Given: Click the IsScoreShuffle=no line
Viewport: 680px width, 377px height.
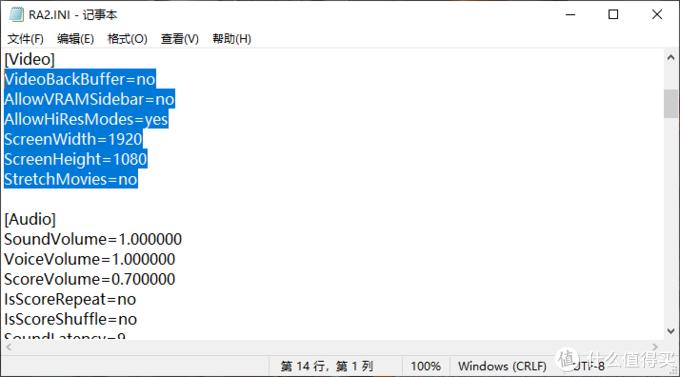Looking at the screenshot, I should pyautogui.click(x=70, y=319).
